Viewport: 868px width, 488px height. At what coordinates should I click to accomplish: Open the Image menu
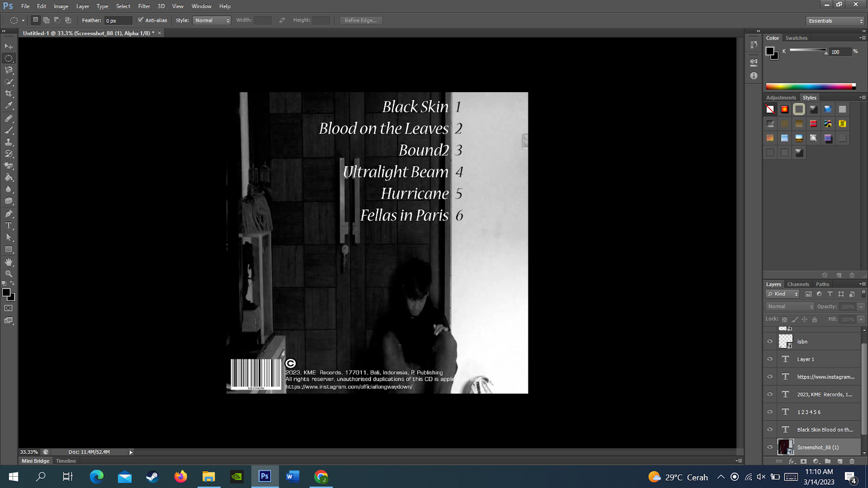coord(61,6)
